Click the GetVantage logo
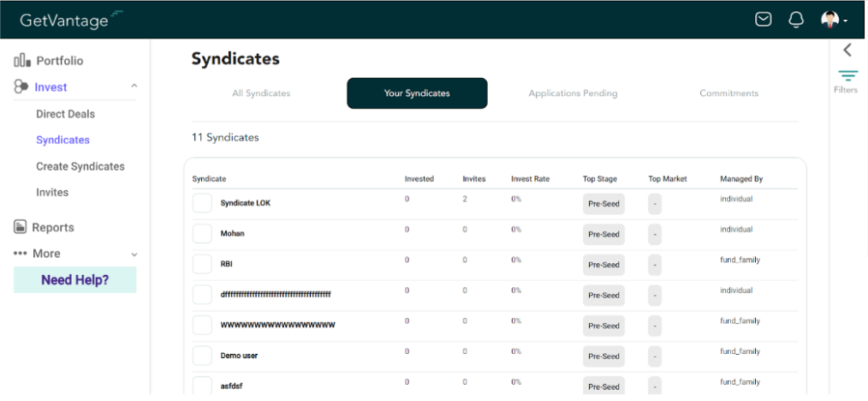868x401 pixels. point(71,20)
